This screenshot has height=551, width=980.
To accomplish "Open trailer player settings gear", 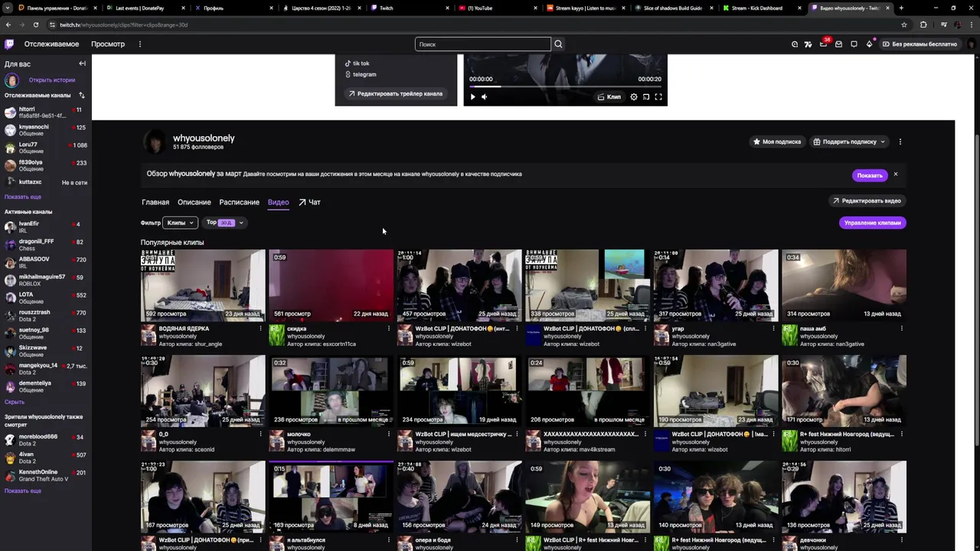I will click(633, 97).
